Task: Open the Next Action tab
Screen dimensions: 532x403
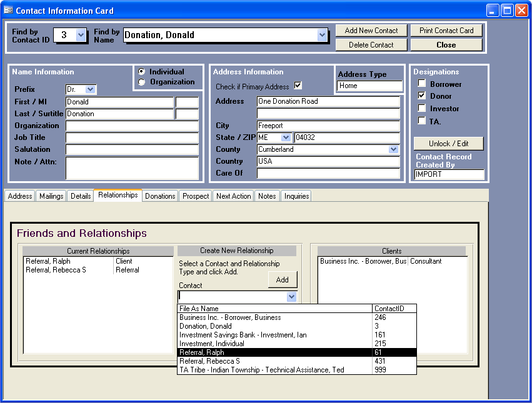Action: pyautogui.click(x=233, y=196)
